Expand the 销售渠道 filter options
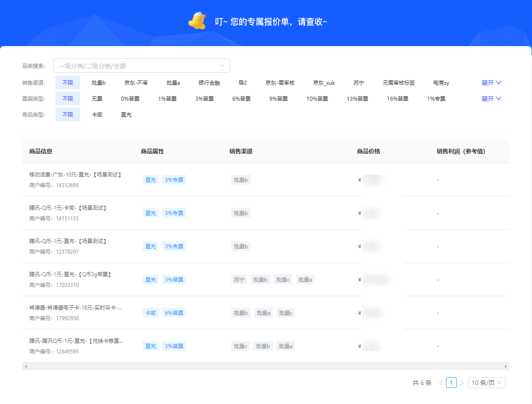532x404 pixels. pyautogui.click(x=491, y=83)
